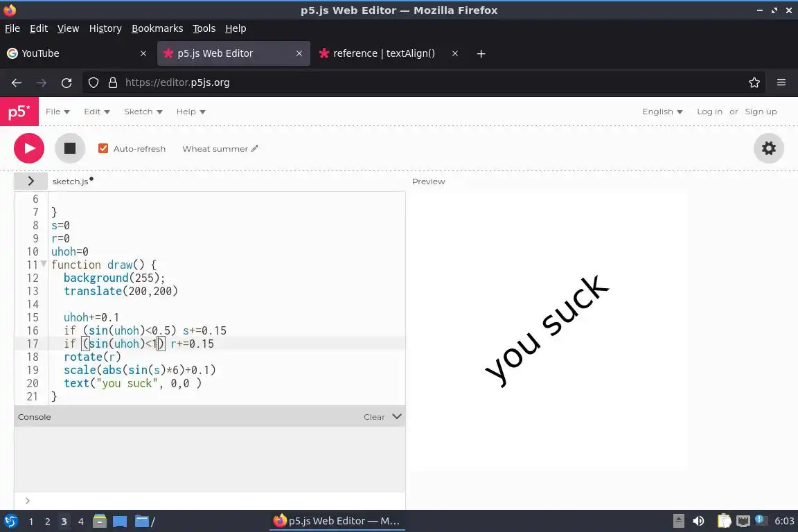Viewport: 798px width, 532px height.
Task: Clear the console output
Action: pos(374,417)
